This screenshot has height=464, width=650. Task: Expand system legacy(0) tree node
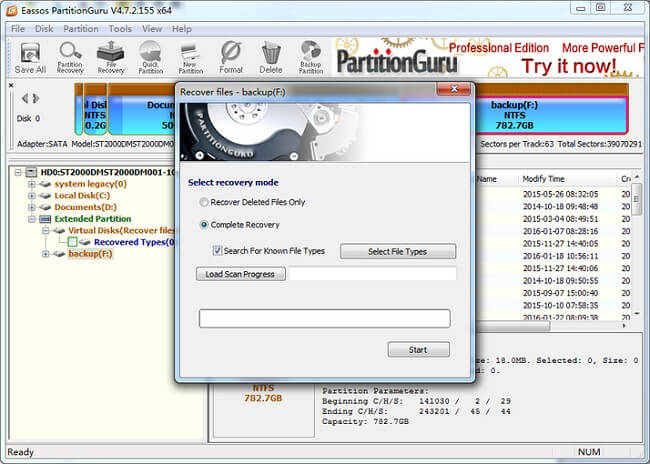point(32,184)
